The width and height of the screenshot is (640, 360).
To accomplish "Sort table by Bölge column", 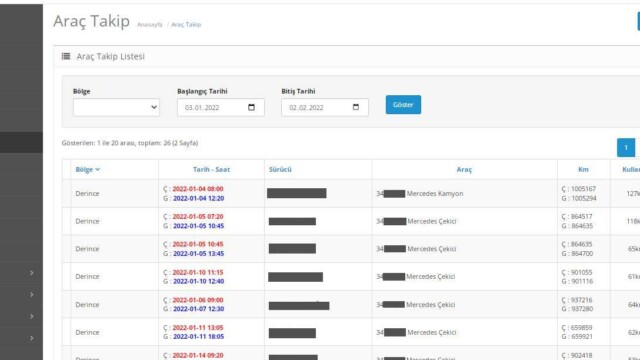I will pyautogui.click(x=87, y=169).
